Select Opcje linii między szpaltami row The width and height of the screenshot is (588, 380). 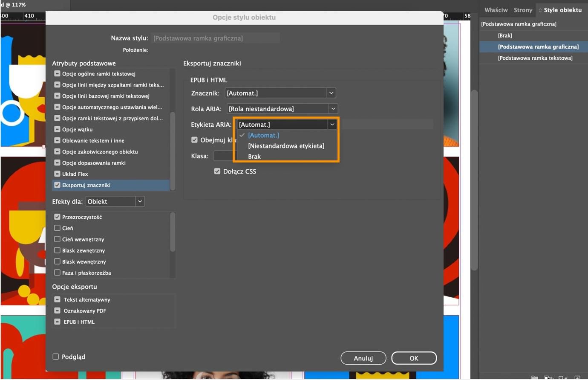coord(111,85)
